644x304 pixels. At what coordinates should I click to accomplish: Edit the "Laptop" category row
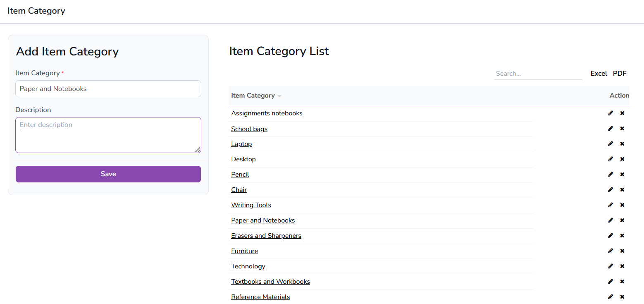click(x=611, y=144)
